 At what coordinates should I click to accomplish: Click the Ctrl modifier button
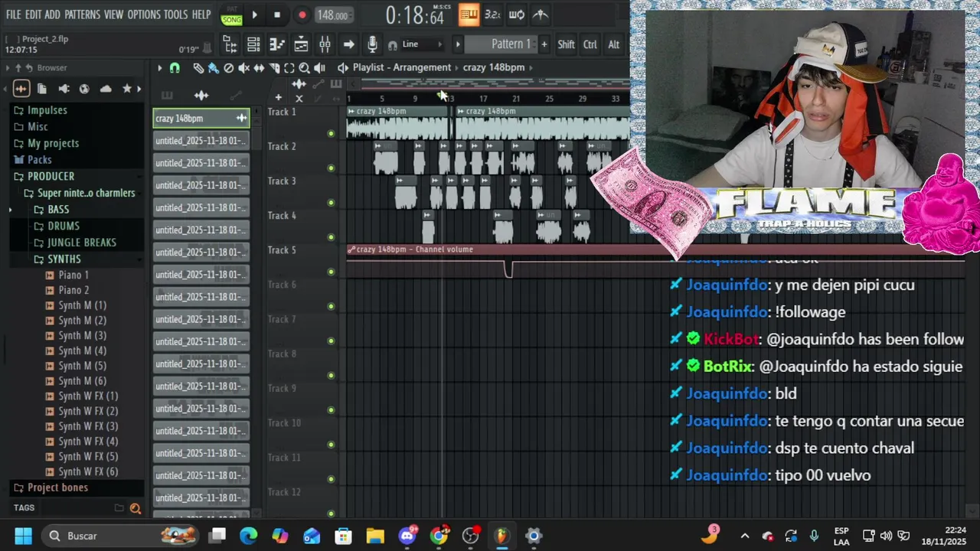coord(590,44)
